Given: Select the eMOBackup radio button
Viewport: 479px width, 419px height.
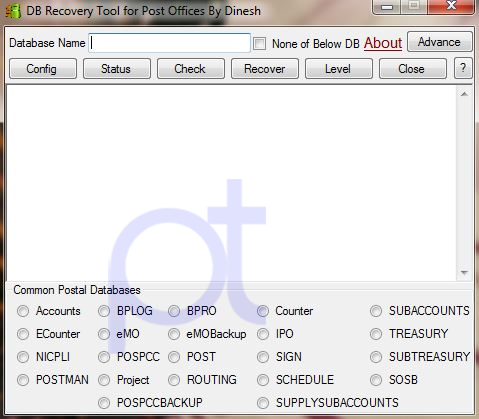Looking at the screenshot, I should click(x=174, y=334).
